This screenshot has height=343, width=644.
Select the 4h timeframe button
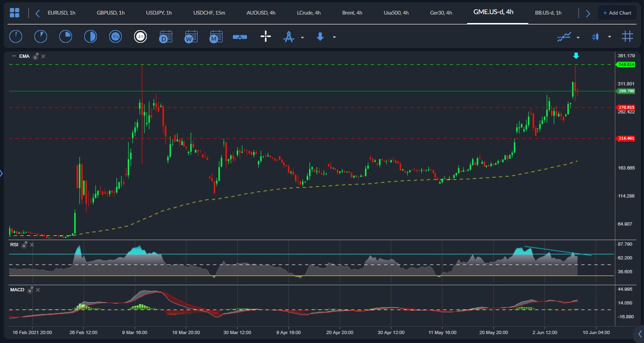[140, 37]
